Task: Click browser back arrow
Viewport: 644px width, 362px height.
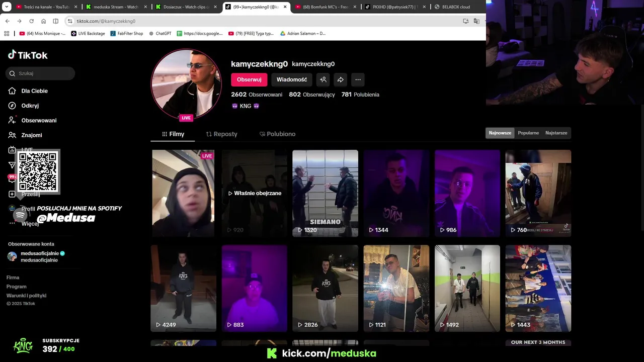Action: tap(7, 21)
